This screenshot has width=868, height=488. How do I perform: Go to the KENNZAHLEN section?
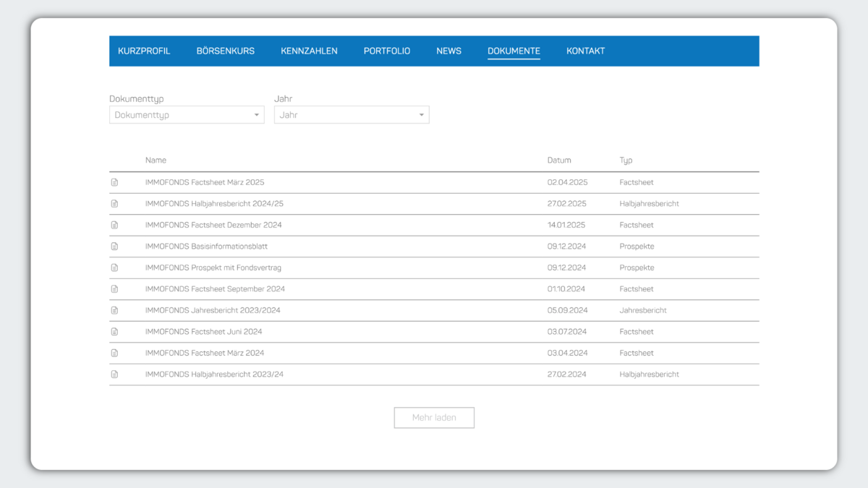pyautogui.click(x=309, y=51)
